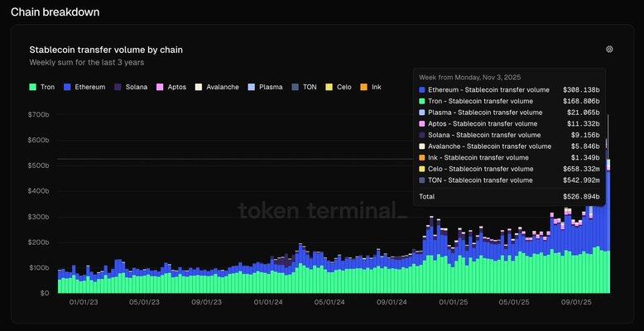The height and width of the screenshot is (331, 644).
Task: Click the "Weekly sum for the last 3 years" subtitle
Action: click(x=89, y=63)
